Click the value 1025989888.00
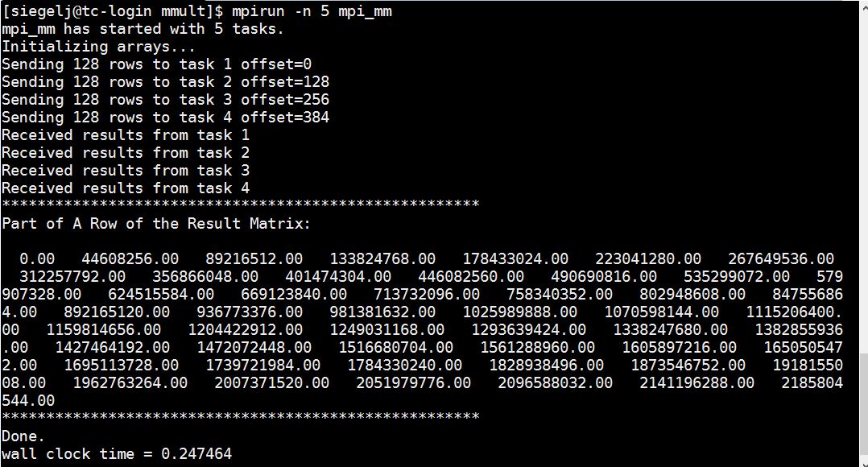The height and width of the screenshot is (467, 868). [x=520, y=312]
